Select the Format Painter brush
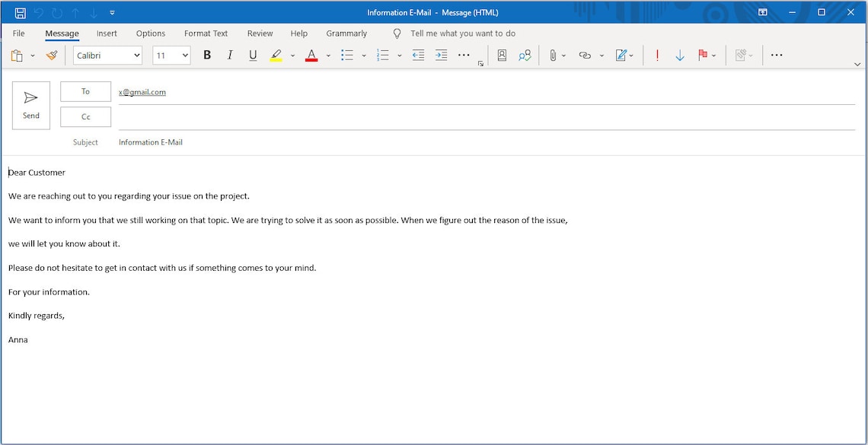 (x=52, y=56)
